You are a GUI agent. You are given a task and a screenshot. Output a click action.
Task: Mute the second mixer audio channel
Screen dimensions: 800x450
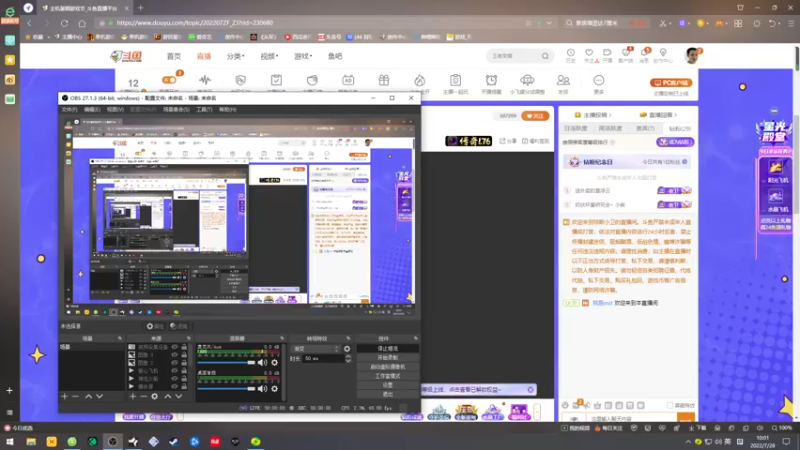pyautogui.click(x=262, y=389)
